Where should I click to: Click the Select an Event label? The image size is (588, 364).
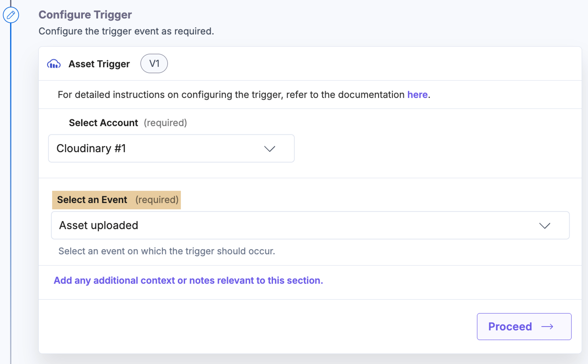click(92, 200)
